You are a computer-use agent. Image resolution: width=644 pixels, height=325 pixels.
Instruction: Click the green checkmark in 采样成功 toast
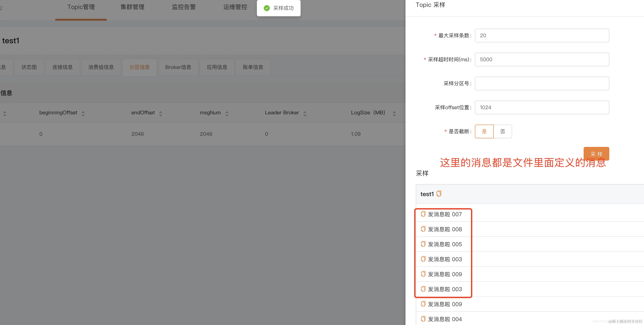267,8
